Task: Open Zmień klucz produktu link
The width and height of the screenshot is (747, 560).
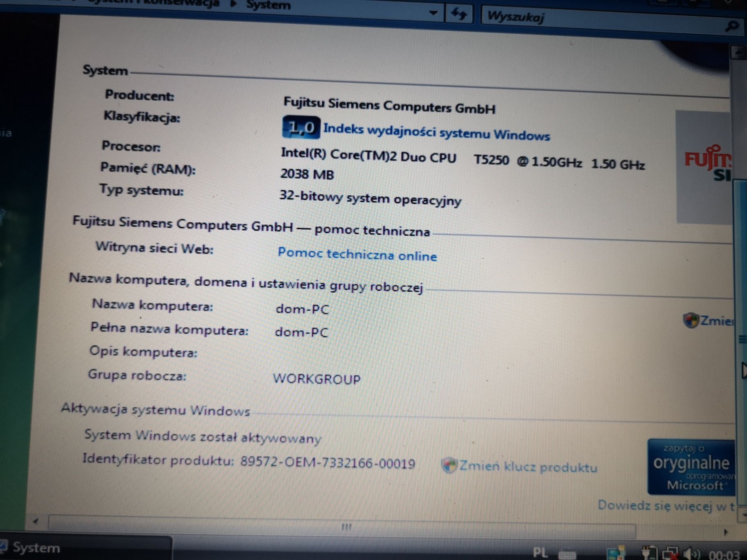Action: tap(528, 467)
